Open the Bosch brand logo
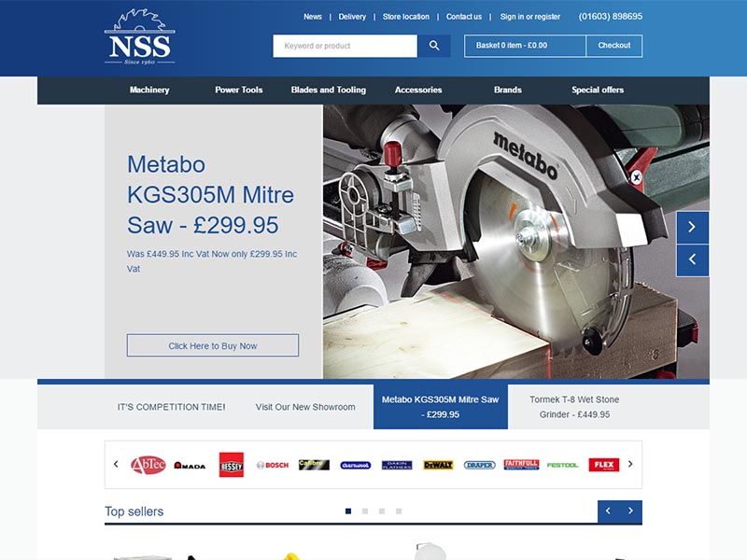Screen dimensions: 747x560 273,465
